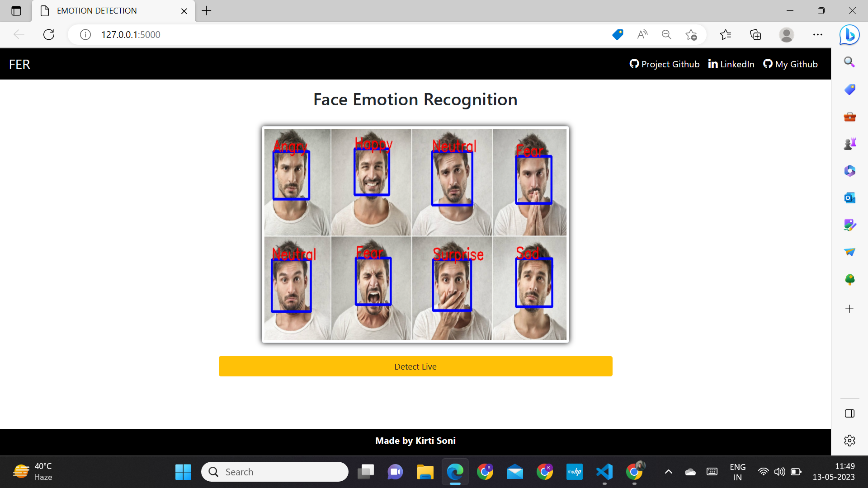Open the Outlook icon in Edge sidebar
The image size is (868, 488).
coord(849,198)
